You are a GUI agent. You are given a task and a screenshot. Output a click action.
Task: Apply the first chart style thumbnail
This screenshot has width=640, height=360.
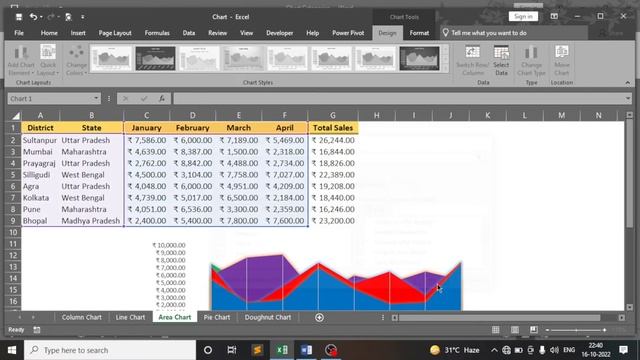111,58
